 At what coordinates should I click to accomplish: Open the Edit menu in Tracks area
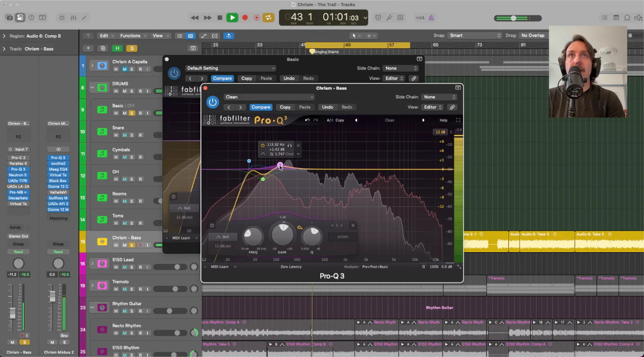point(107,36)
